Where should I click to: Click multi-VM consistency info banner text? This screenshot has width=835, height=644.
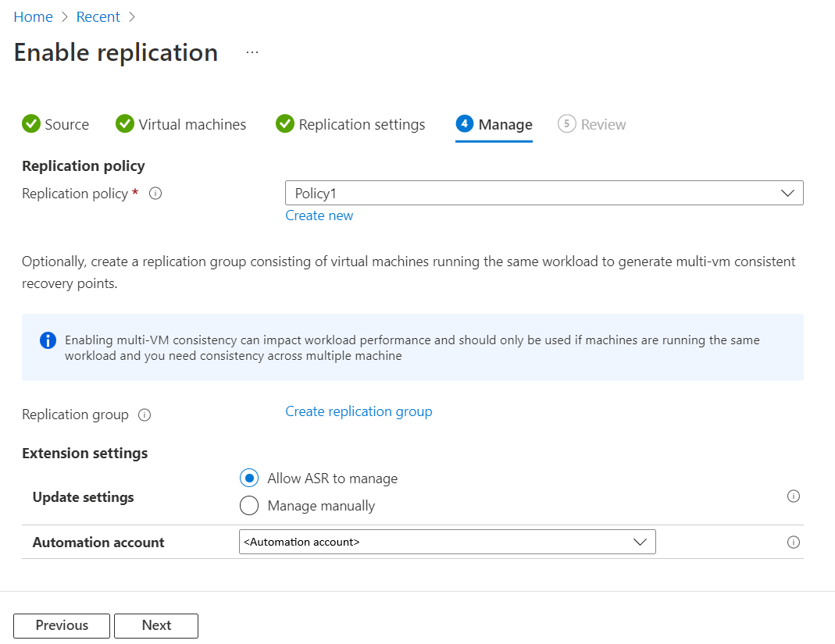coord(412,347)
